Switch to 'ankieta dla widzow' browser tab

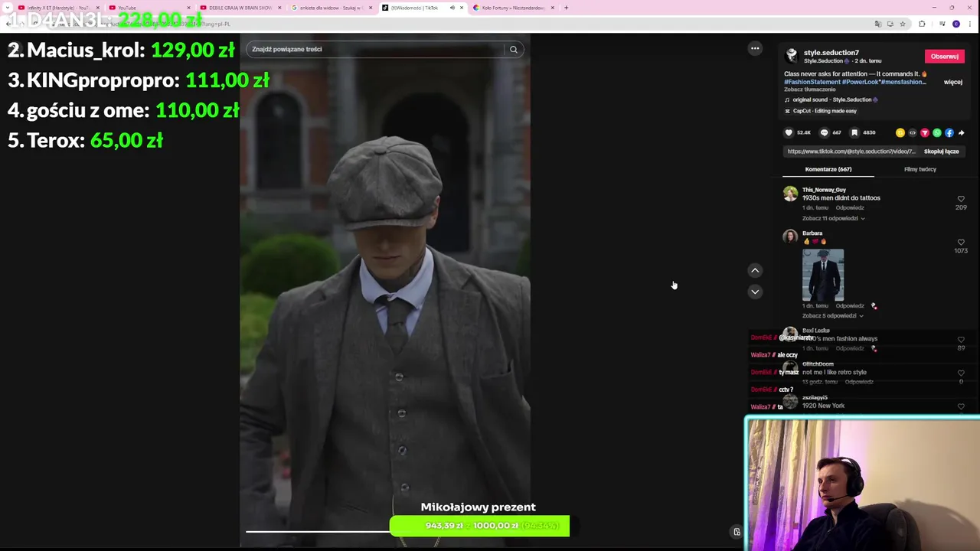click(331, 8)
